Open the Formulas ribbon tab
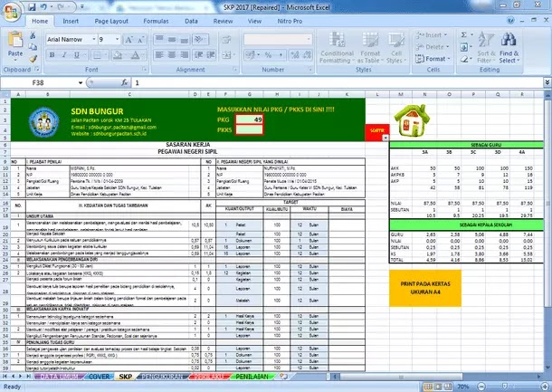Viewport: 552px width, 392px height. click(x=156, y=21)
